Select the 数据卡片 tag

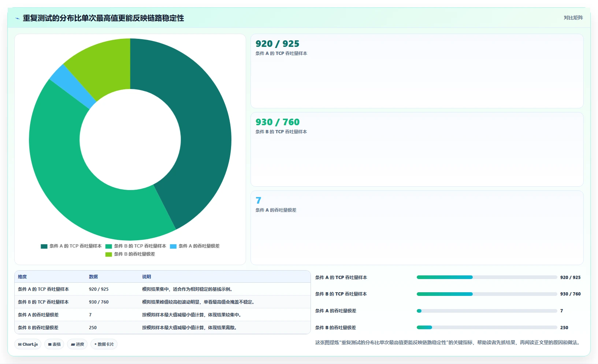coord(104,344)
